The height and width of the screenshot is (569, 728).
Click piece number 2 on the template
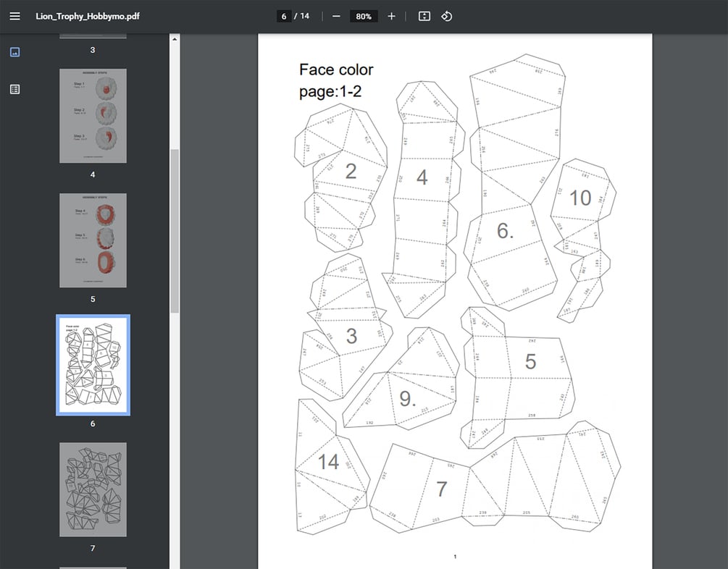[351, 172]
